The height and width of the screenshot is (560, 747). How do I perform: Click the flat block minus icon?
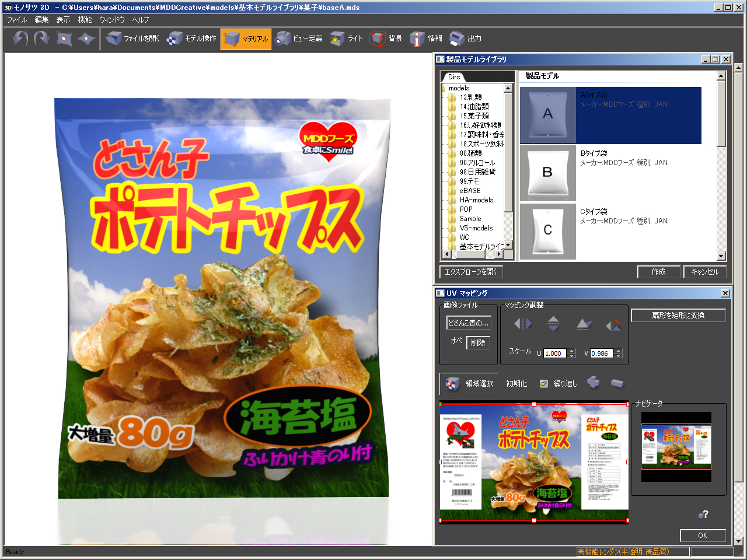point(617,383)
